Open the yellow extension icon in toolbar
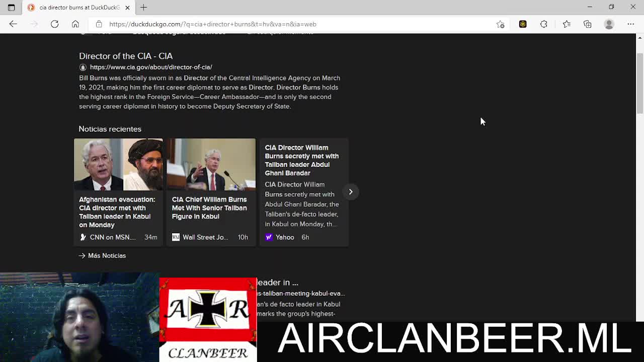Screen dimensions: 644x362 [523, 24]
